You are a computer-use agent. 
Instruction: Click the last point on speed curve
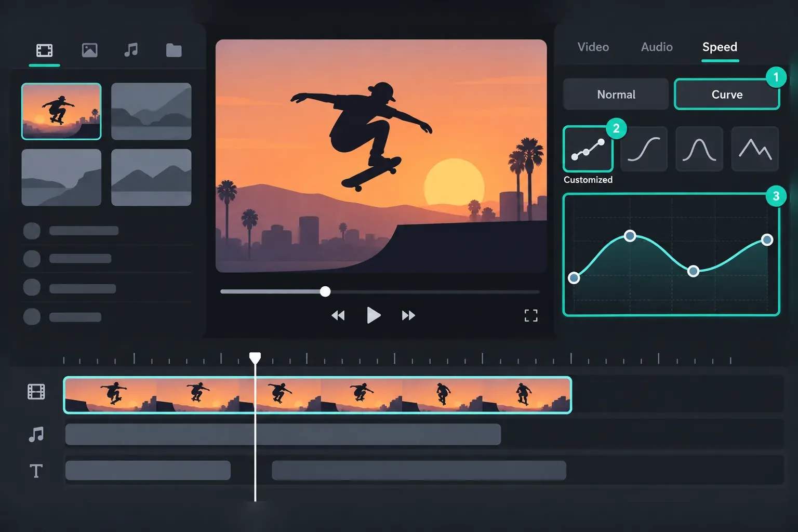point(767,240)
